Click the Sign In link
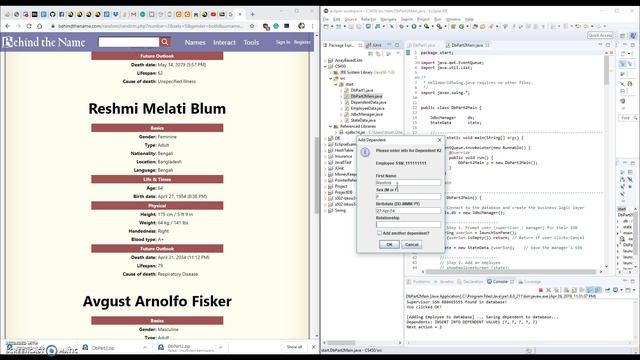 [283, 42]
